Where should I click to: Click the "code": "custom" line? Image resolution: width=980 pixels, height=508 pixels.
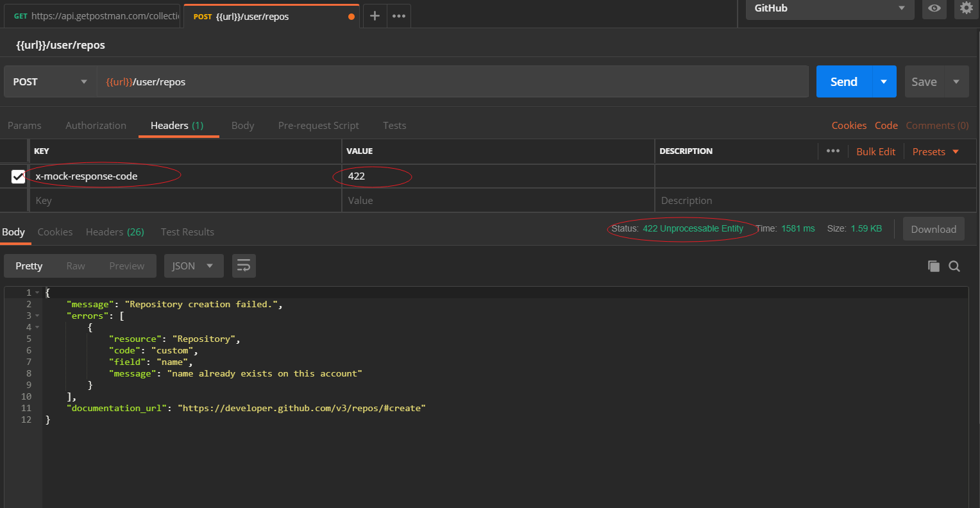coord(153,350)
